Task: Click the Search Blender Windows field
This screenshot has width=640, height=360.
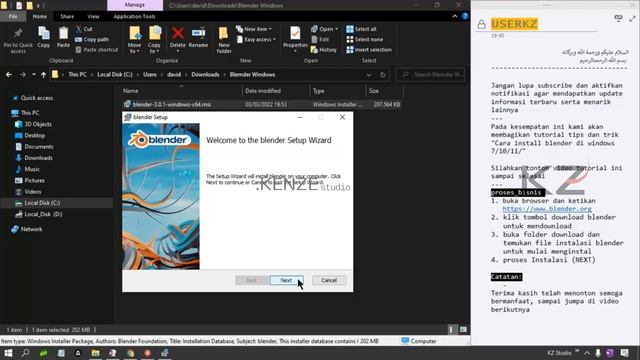Action: [430, 75]
